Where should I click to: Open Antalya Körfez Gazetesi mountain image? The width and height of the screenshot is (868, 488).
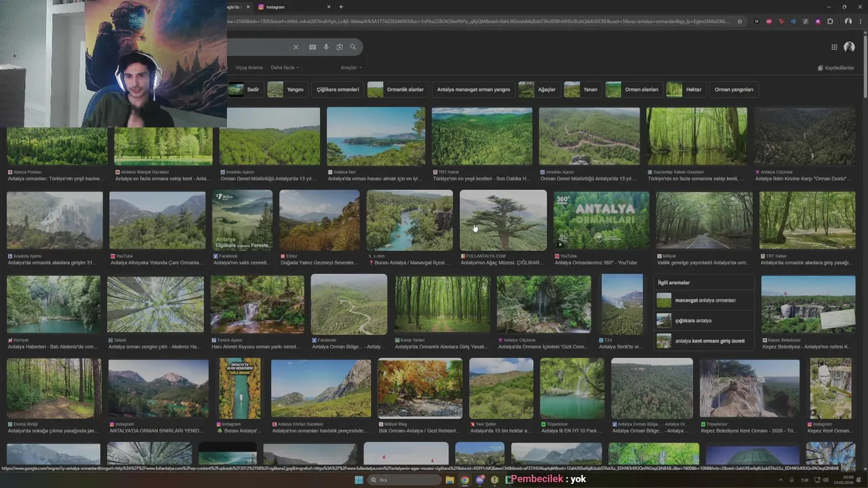pyautogui.click(x=321, y=389)
